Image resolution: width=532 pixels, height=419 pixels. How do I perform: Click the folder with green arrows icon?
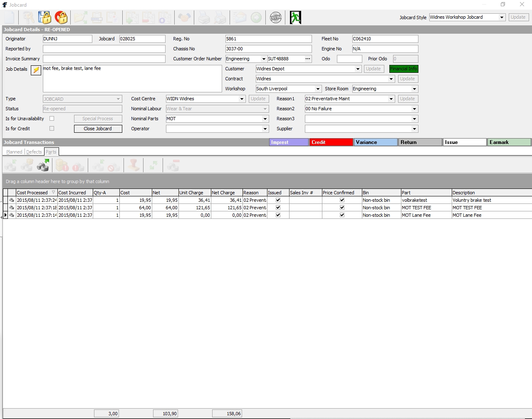[x=80, y=17]
